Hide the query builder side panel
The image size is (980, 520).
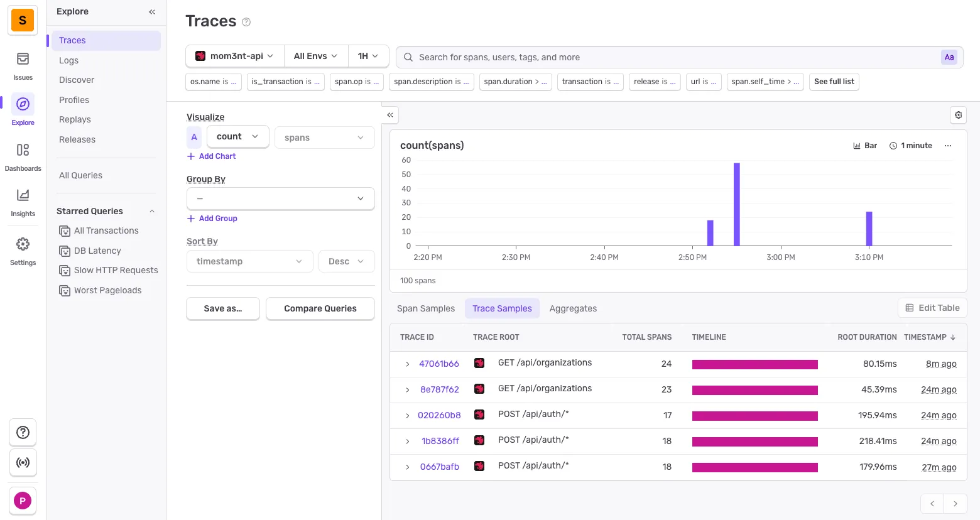click(390, 115)
